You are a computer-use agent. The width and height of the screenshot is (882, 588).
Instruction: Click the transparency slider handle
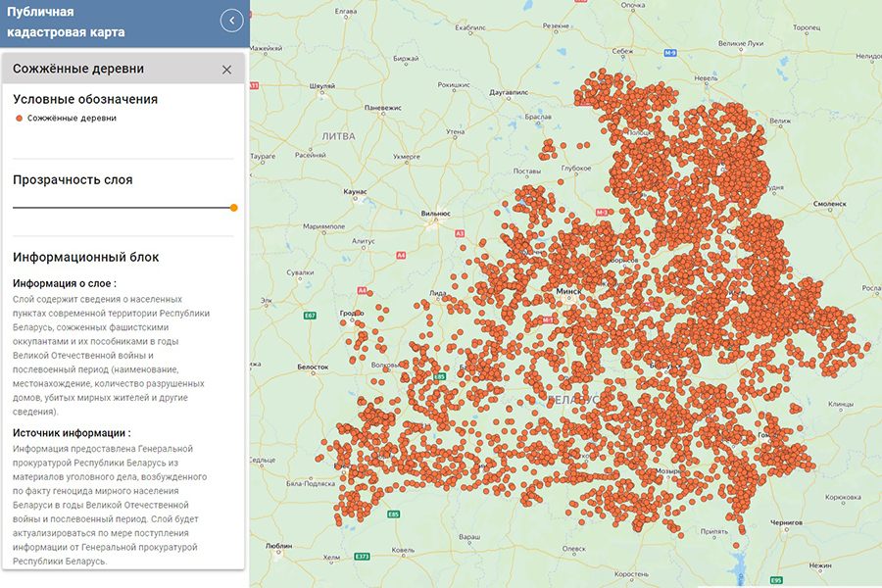[x=233, y=207]
